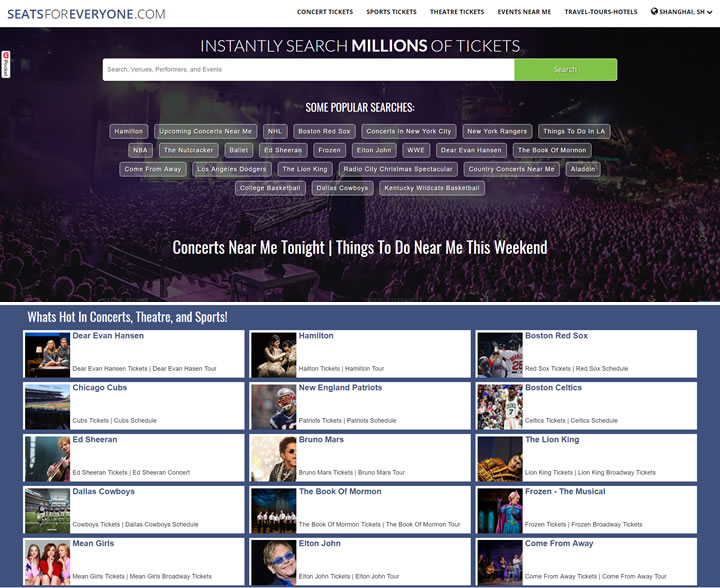
Task: Click the Pocket save icon on left edge
Action: (x=6, y=64)
